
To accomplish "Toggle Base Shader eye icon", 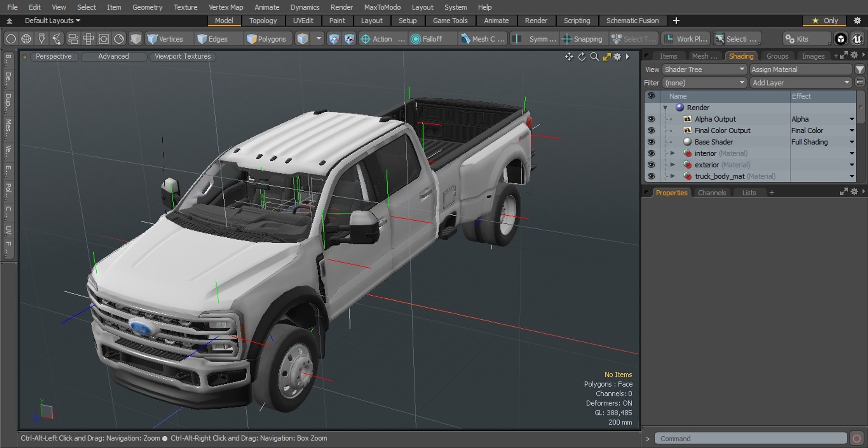I will pos(651,142).
